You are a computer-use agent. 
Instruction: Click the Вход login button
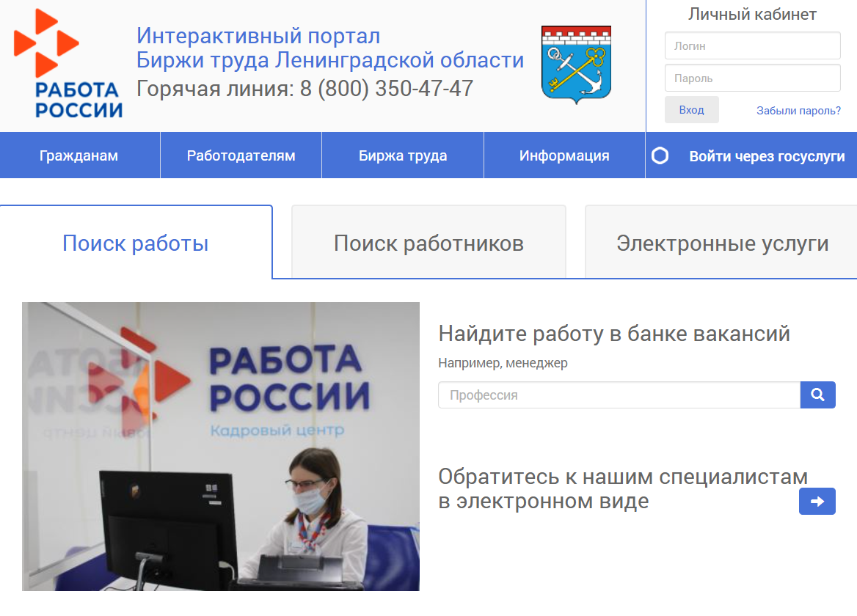(x=691, y=110)
